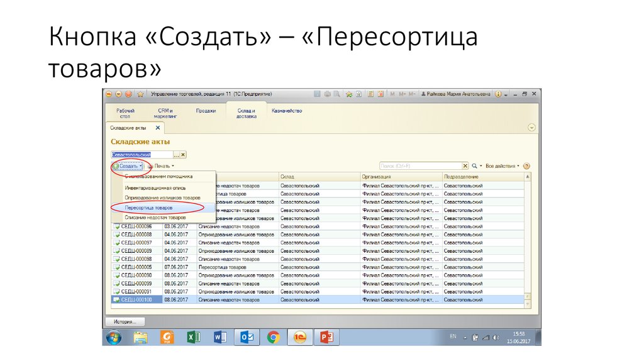Screen dimensions: 644x361
Task: Click the calculator icon in top toolbar
Action: [x=370, y=94]
